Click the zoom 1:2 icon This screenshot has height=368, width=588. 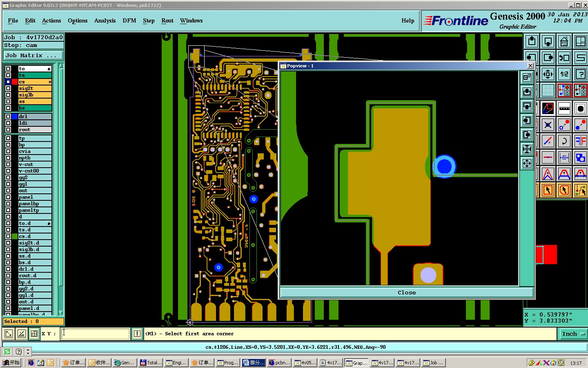point(564,74)
